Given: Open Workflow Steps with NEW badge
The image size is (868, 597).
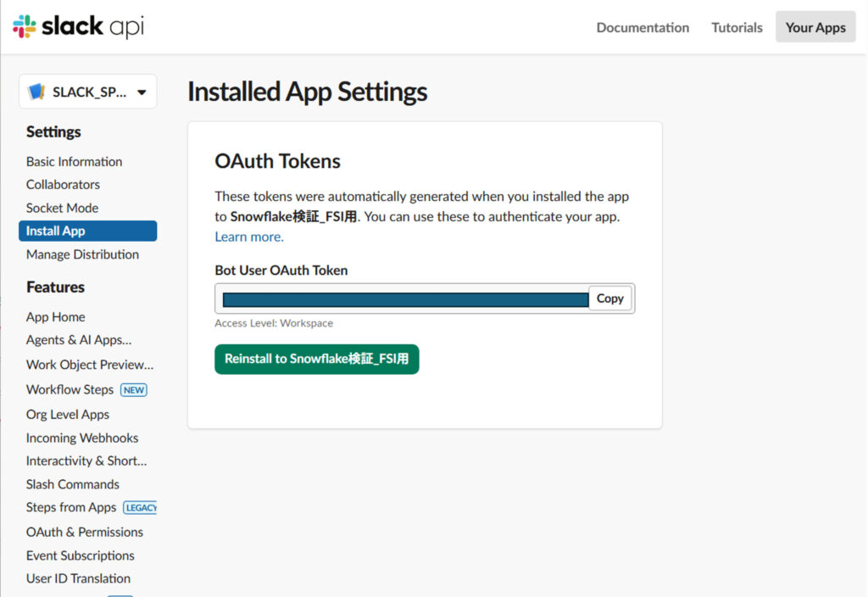Looking at the screenshot, I should (70, 389).
